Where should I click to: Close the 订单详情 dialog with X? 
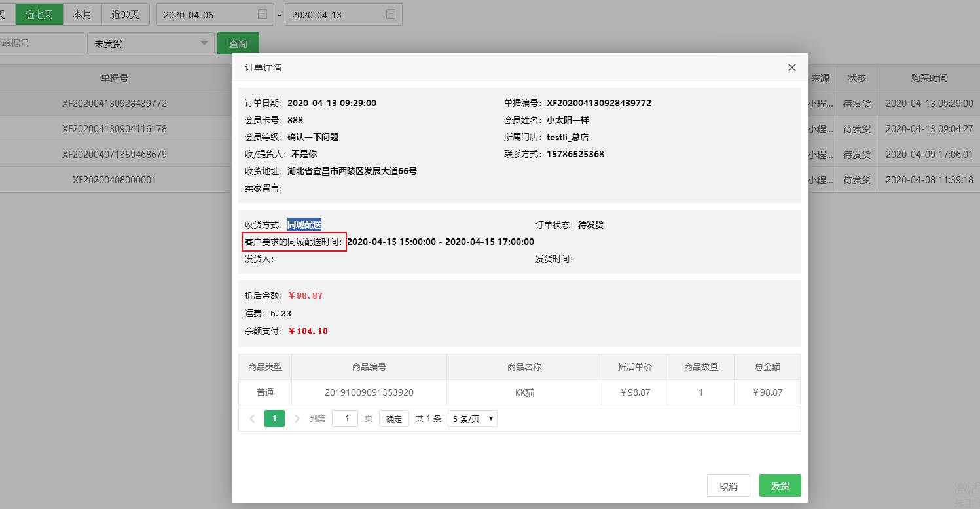[791, 67]
